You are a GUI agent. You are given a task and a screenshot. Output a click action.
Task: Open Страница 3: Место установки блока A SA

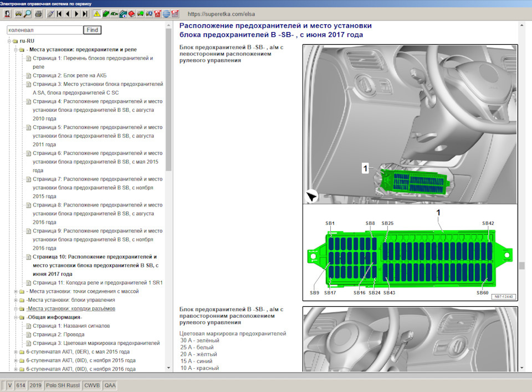click(98, 88)
